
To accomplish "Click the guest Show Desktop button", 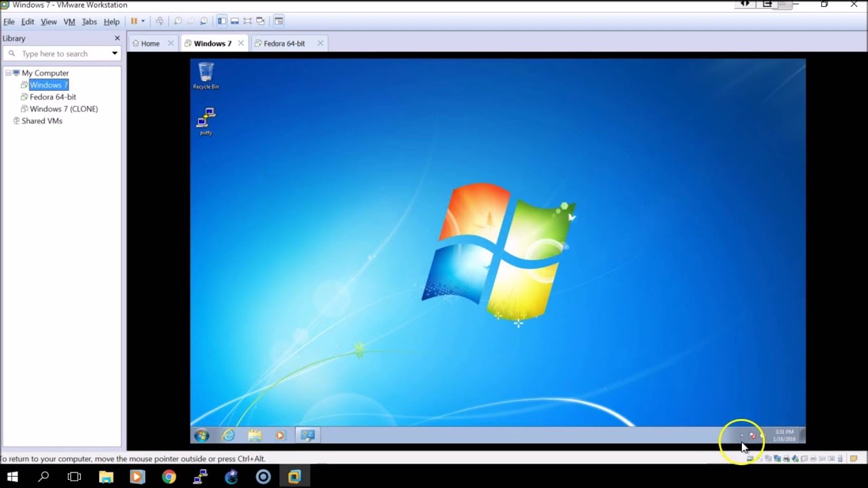I will click(802, 435).
